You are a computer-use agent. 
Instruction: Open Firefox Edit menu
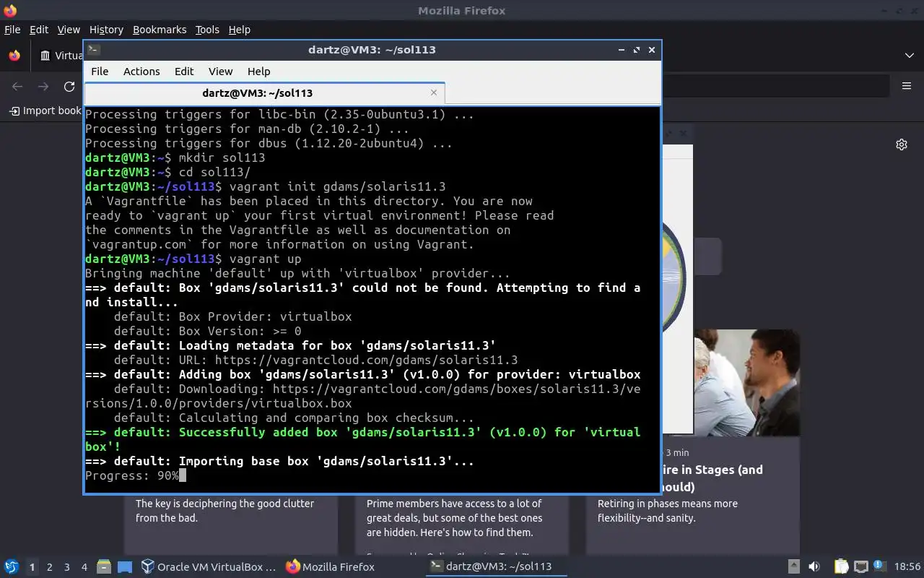pos(38,30)
